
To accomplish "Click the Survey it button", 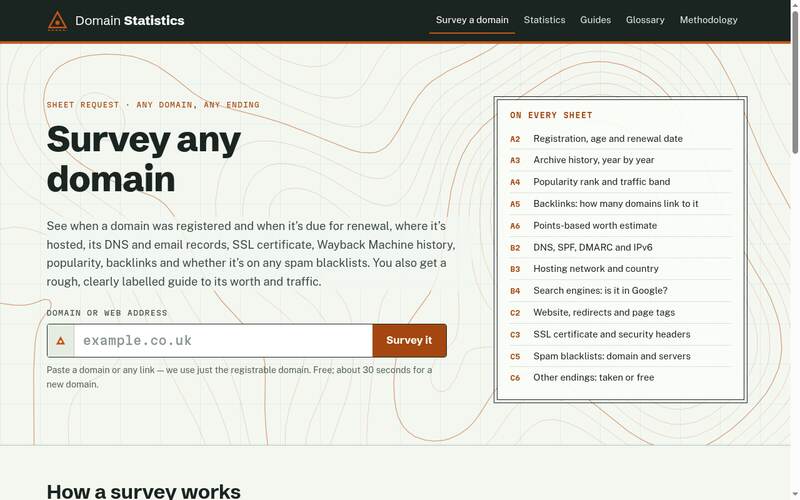I will [x=409, y=341].
